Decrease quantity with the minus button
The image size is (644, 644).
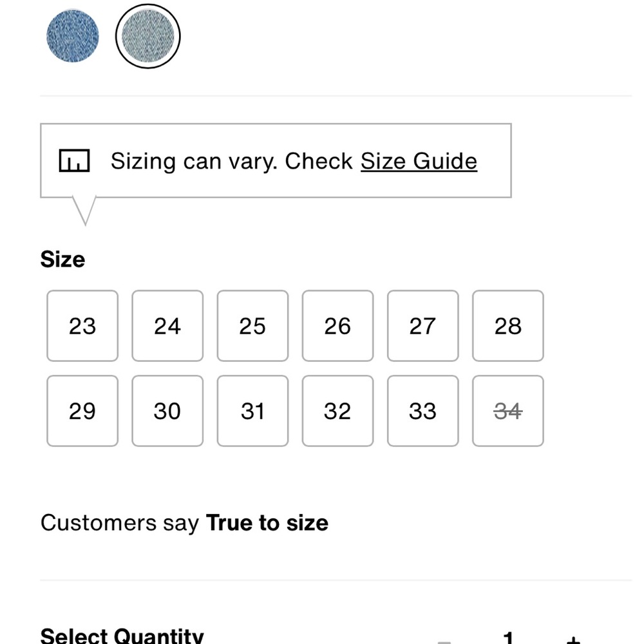444,641
